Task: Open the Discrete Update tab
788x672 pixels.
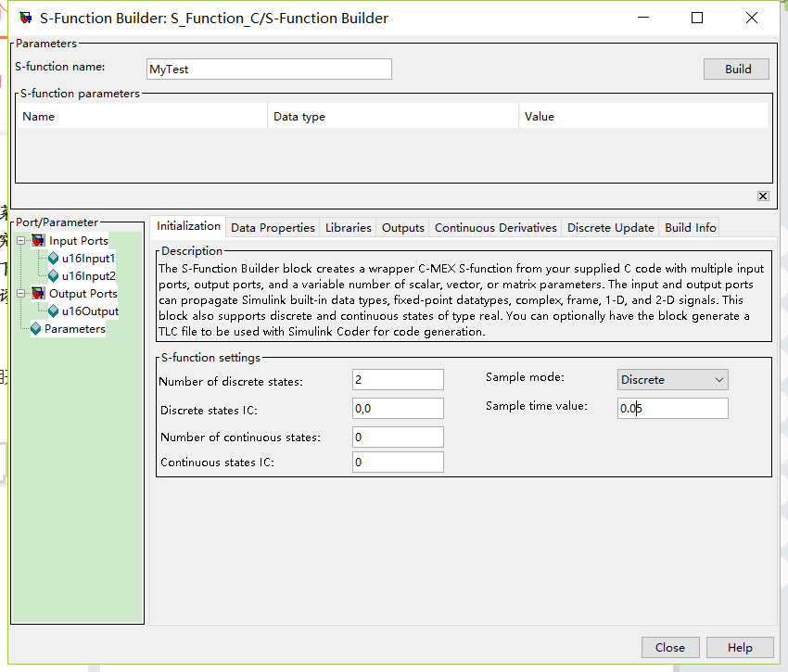Action: coord(611,228)
